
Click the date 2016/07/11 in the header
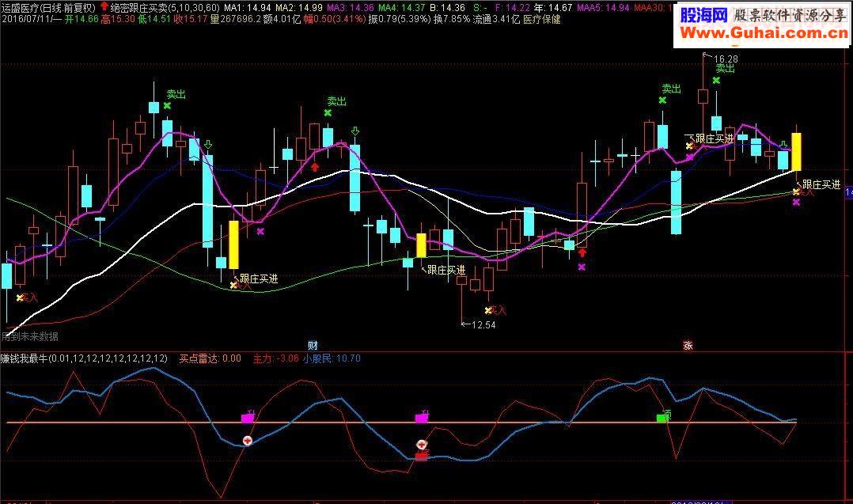[26, 20]
